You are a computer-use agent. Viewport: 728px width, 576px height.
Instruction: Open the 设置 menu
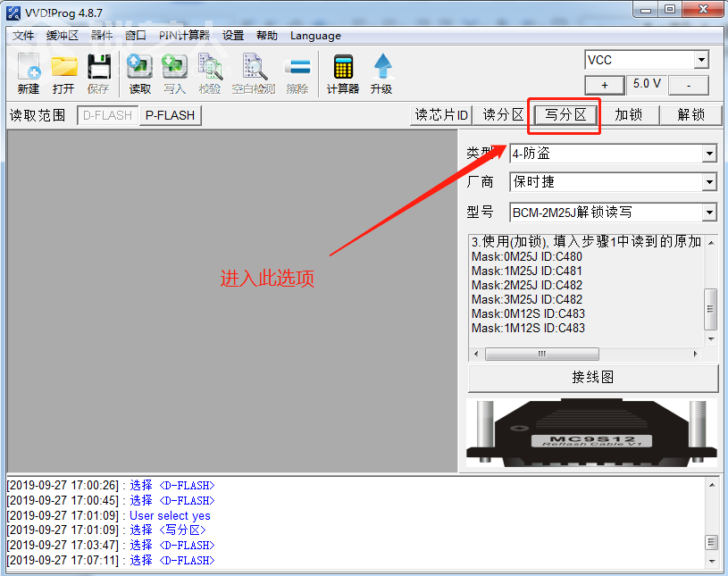(x=233, y=36)
